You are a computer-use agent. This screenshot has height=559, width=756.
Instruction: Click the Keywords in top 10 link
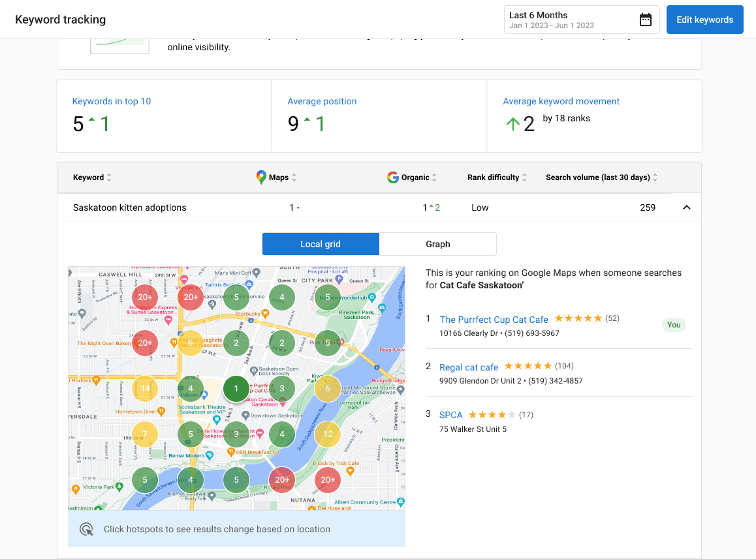111,101
